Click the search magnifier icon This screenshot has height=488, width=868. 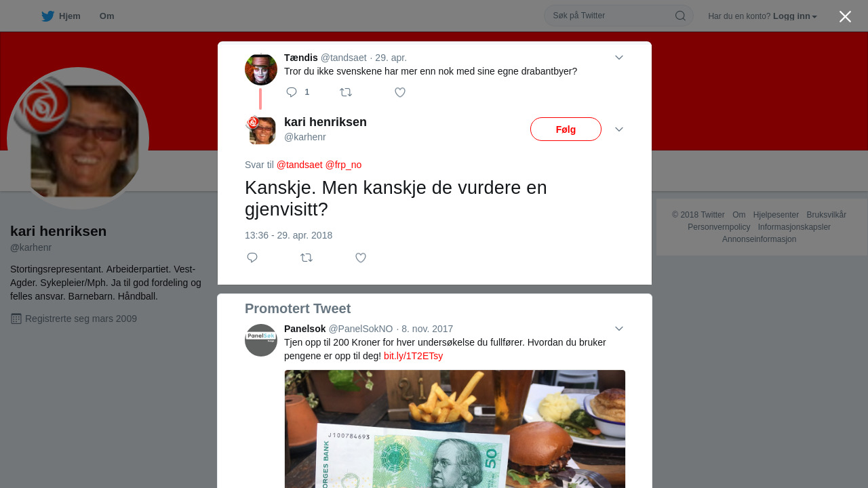coord(680,16)
